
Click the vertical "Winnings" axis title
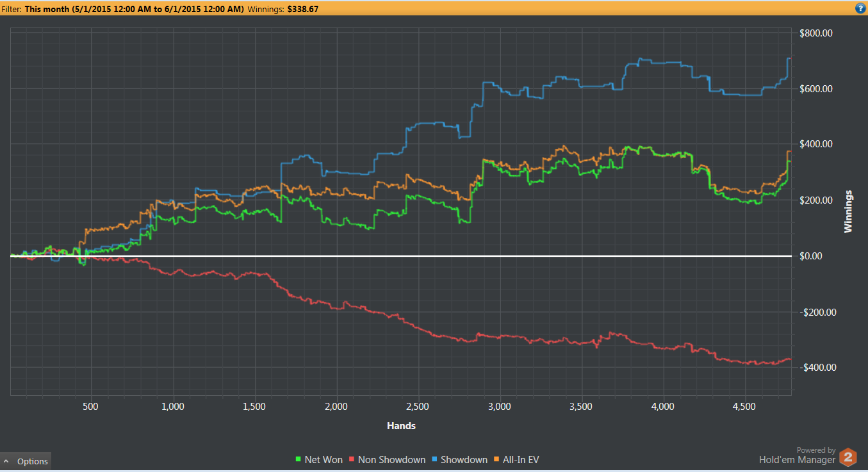[x=848, y=211]
